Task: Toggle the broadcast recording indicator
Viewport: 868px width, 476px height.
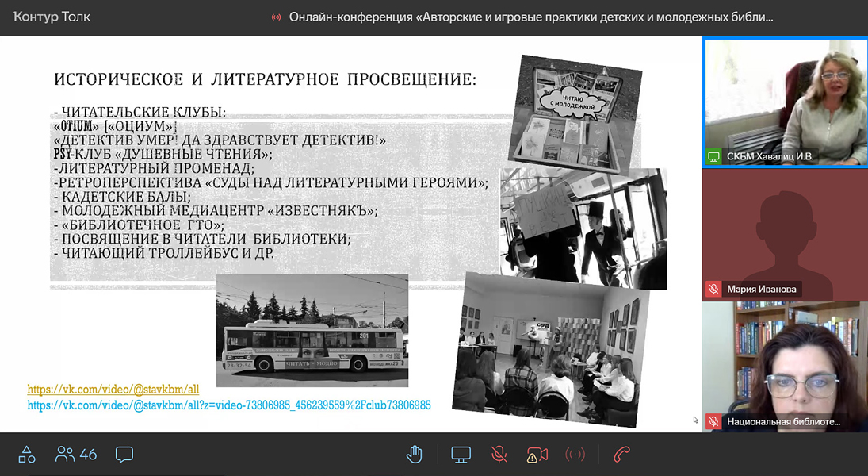Action: pos(575,455)
